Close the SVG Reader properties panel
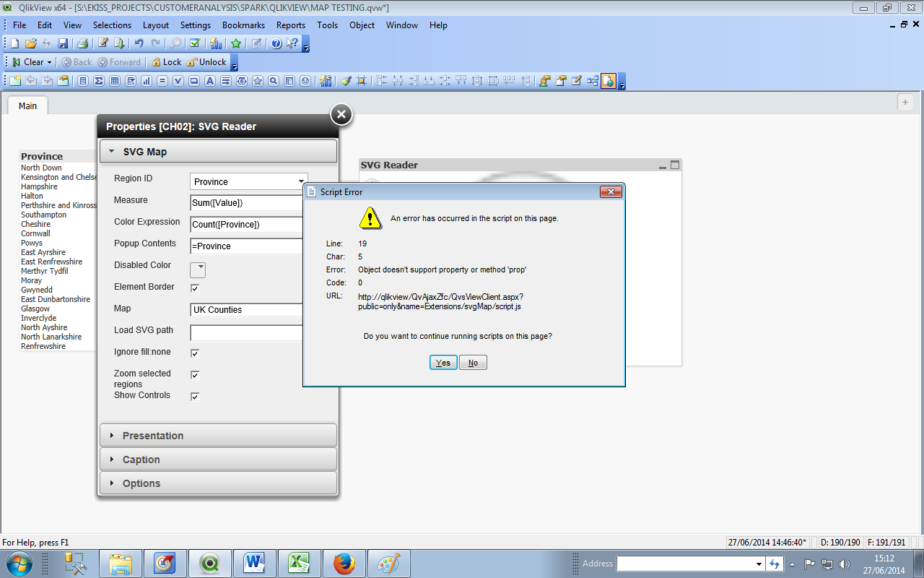This screenshot has height=578, width=924. coord(341,114)
